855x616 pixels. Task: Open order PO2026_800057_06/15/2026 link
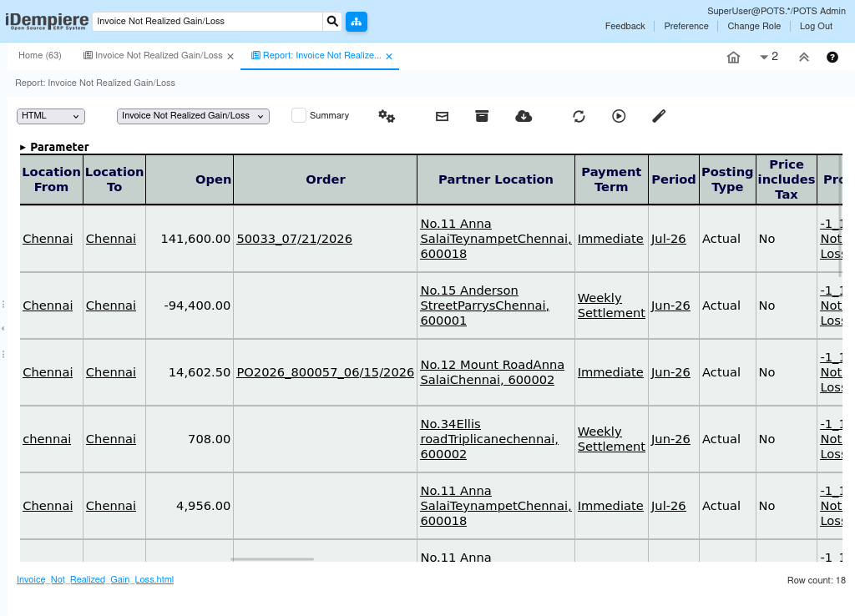click(x=325, y=372)
